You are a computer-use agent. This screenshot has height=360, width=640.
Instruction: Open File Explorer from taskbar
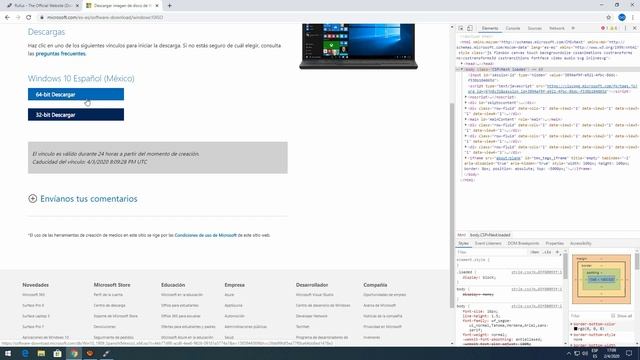click(x=41, y=353)
